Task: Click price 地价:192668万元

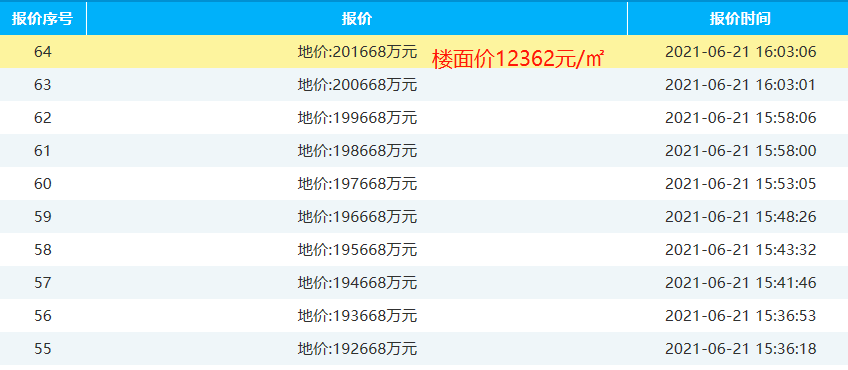Action: 357,349
